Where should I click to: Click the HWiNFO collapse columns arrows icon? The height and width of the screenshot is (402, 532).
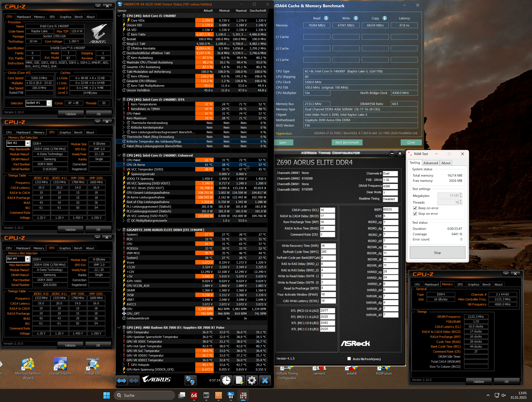[x=134, y=381]
